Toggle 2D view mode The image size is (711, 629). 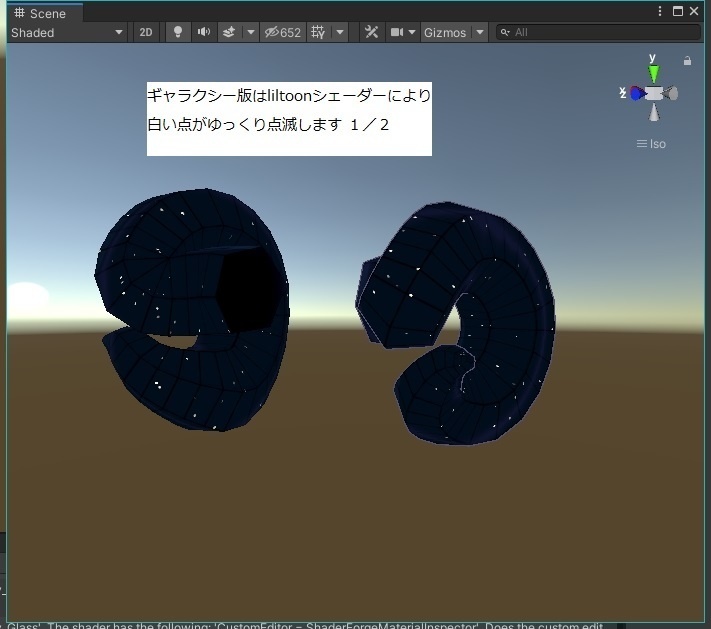(146, 33)
